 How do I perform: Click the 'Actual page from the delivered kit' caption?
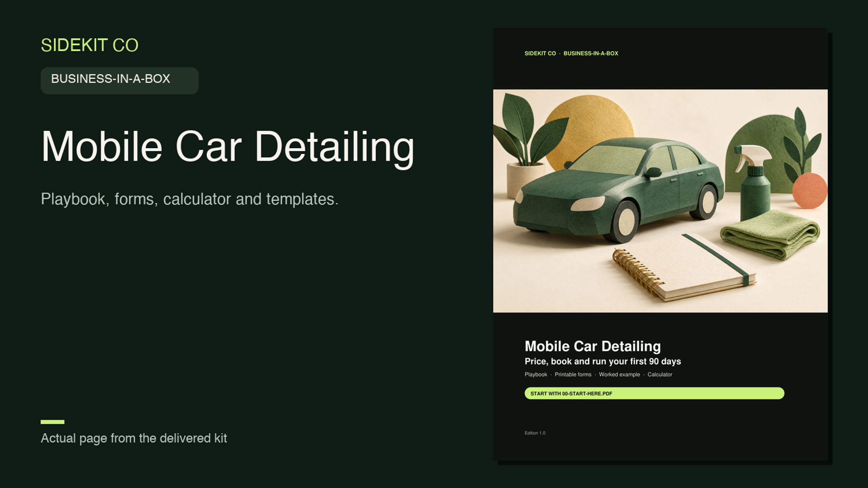134,438
